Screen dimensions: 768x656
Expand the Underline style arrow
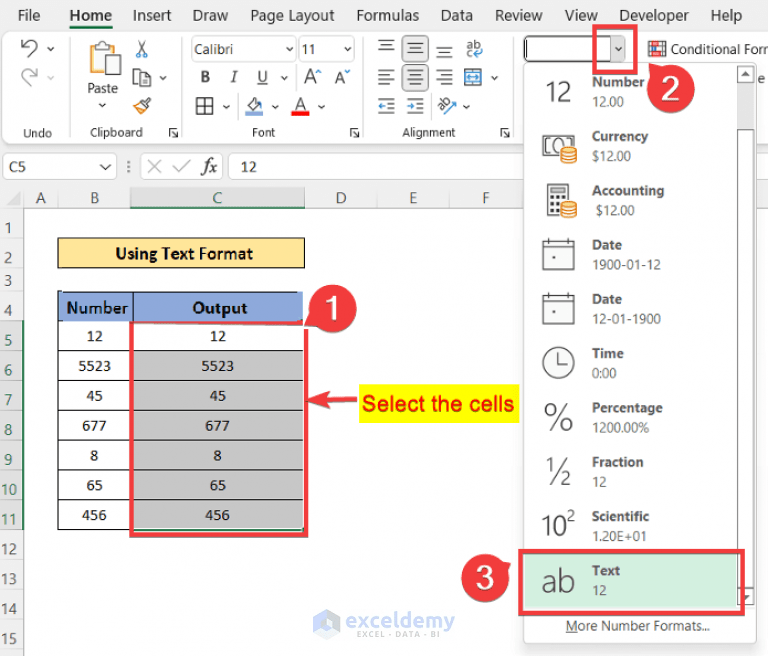click(284, 77)
